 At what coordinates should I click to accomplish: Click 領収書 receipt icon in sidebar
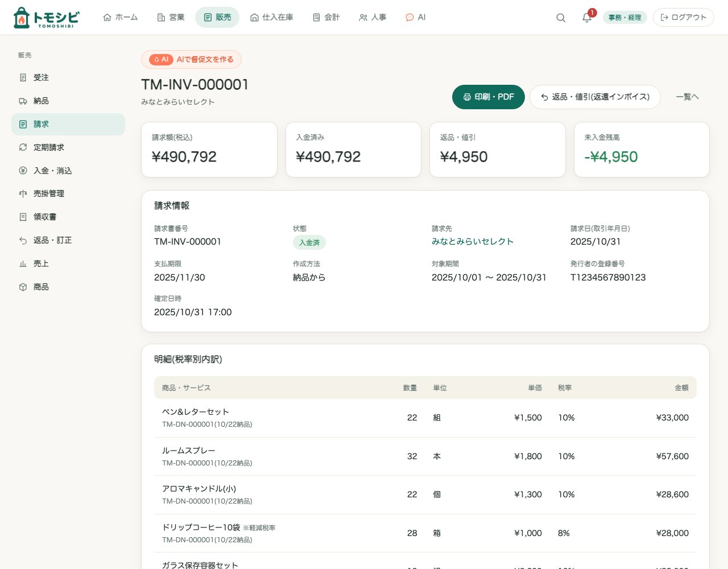(23, 217)
